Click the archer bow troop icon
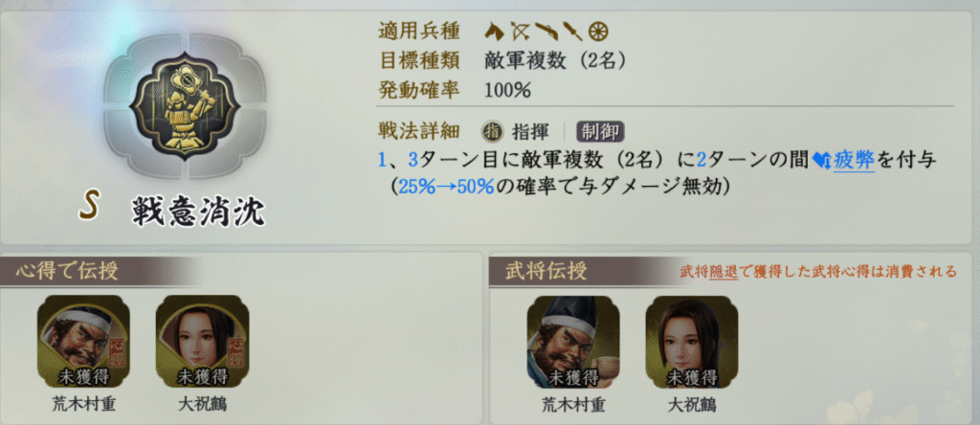Screen dimensions: 980x425 (x=520, y=30)
